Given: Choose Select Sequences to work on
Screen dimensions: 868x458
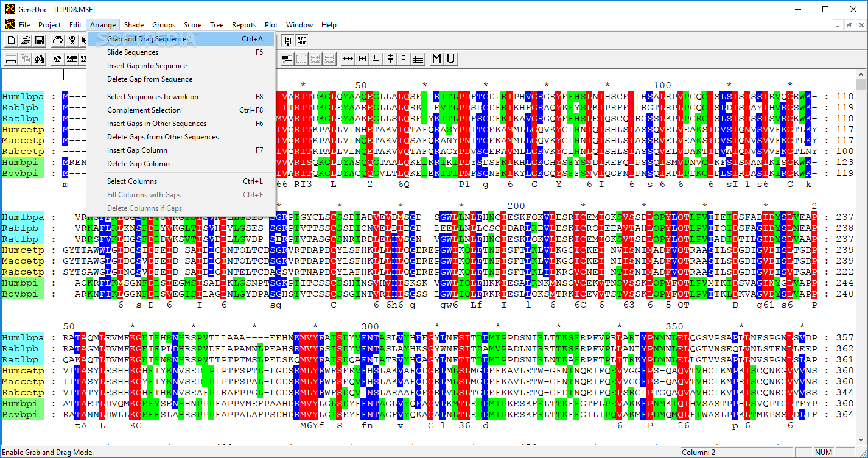Looking at the screenshot, I should (x=181, y=97).
